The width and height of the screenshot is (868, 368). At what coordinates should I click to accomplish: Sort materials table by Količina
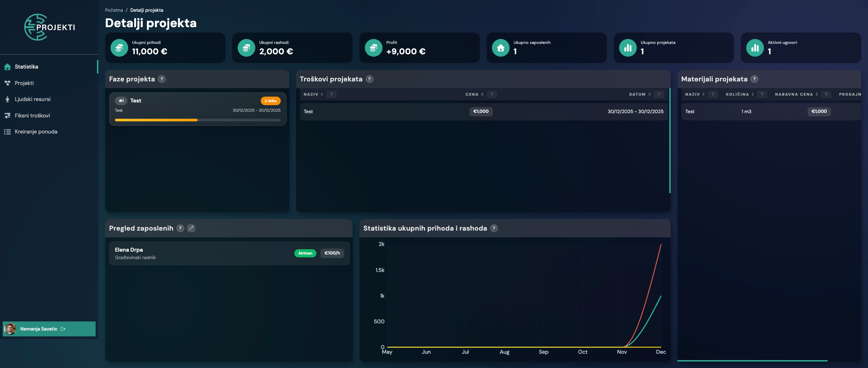point(753,95)
